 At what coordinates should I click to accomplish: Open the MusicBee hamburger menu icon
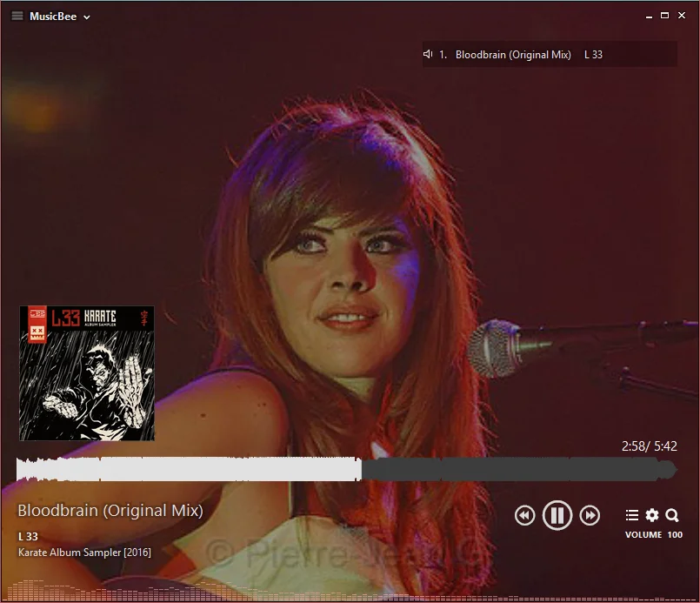point(17,16)
